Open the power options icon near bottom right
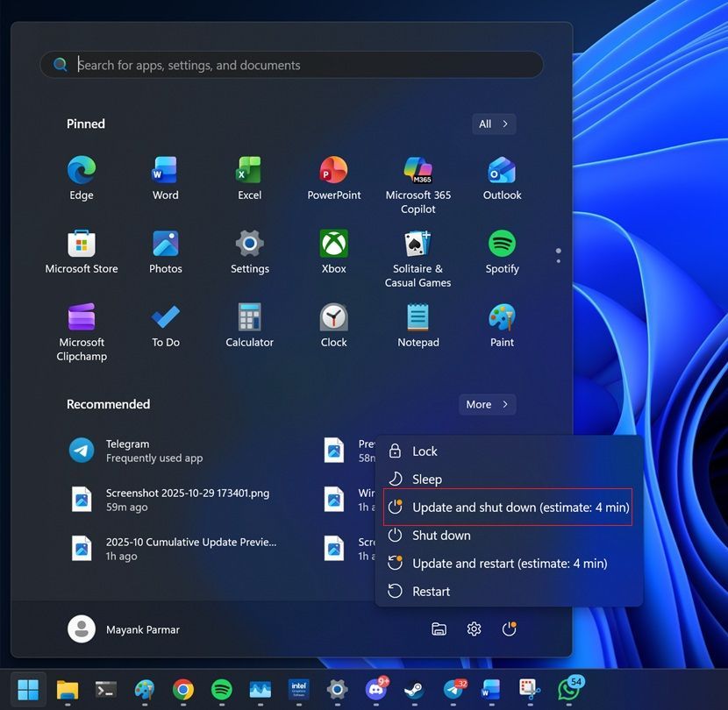 click(x=510, y=628)
